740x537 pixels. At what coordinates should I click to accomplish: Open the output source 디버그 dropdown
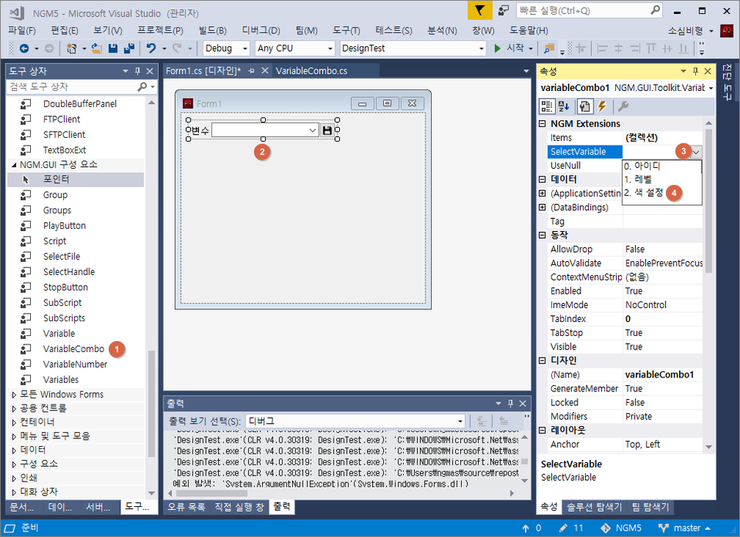click(460, 421)
